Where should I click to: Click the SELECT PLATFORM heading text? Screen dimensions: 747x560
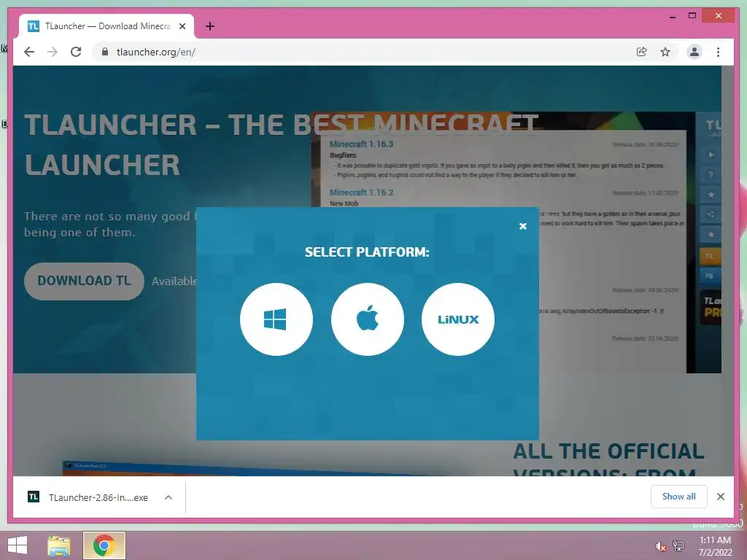point(367,252)
